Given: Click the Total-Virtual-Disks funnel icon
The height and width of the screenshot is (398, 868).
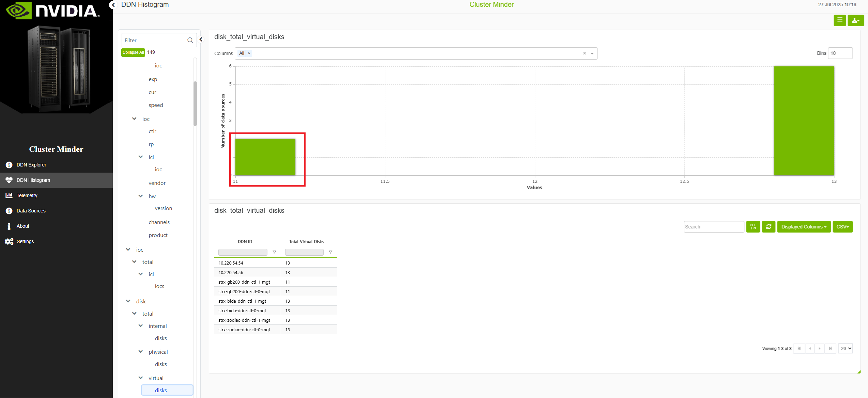Looking at the screenshot, I should (x=330, y=252).
